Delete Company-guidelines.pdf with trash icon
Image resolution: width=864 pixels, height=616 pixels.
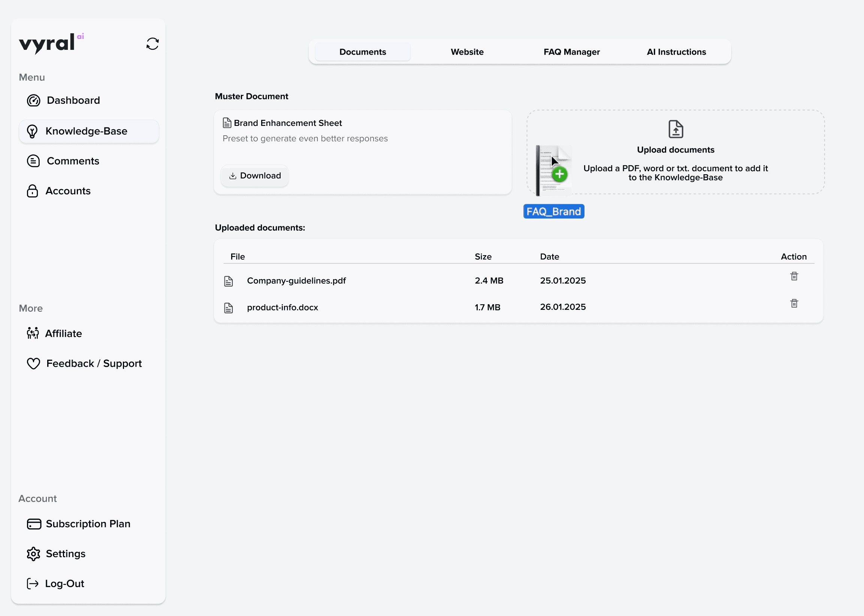click(x=794, y=276)
